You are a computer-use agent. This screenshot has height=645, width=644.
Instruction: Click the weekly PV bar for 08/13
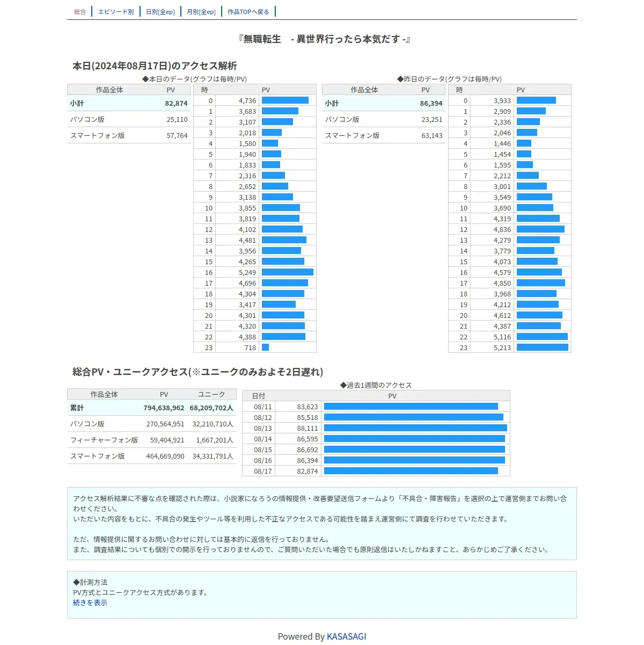(415, 428)
